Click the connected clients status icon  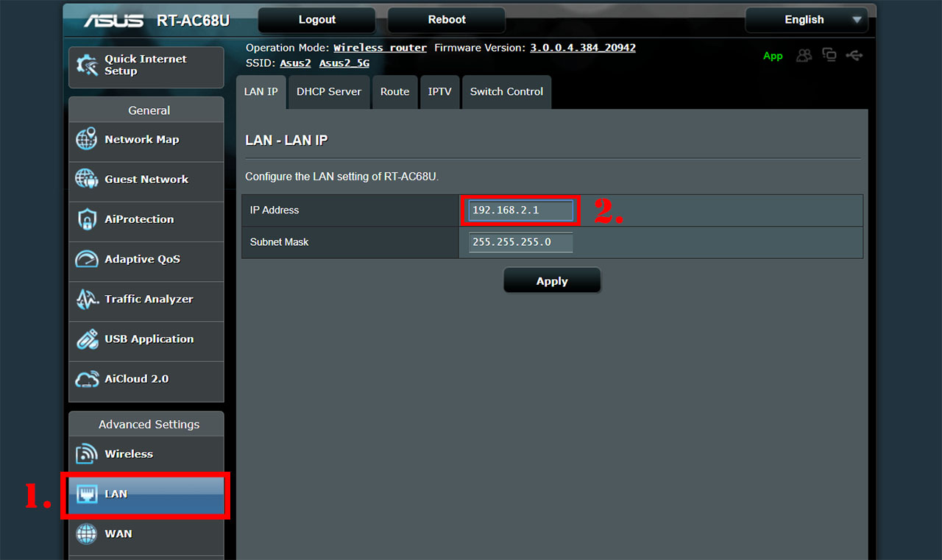804,55
